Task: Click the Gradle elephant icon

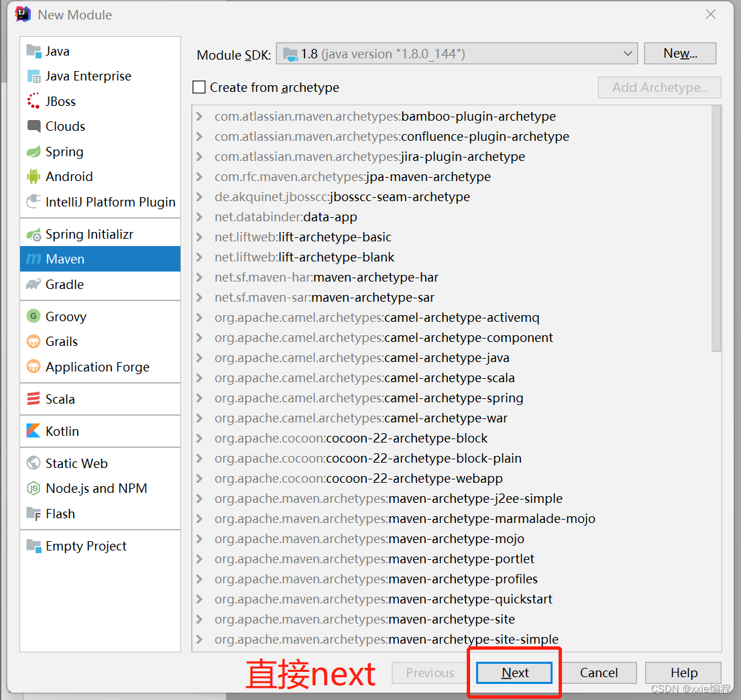Action: tap(34, 284)
